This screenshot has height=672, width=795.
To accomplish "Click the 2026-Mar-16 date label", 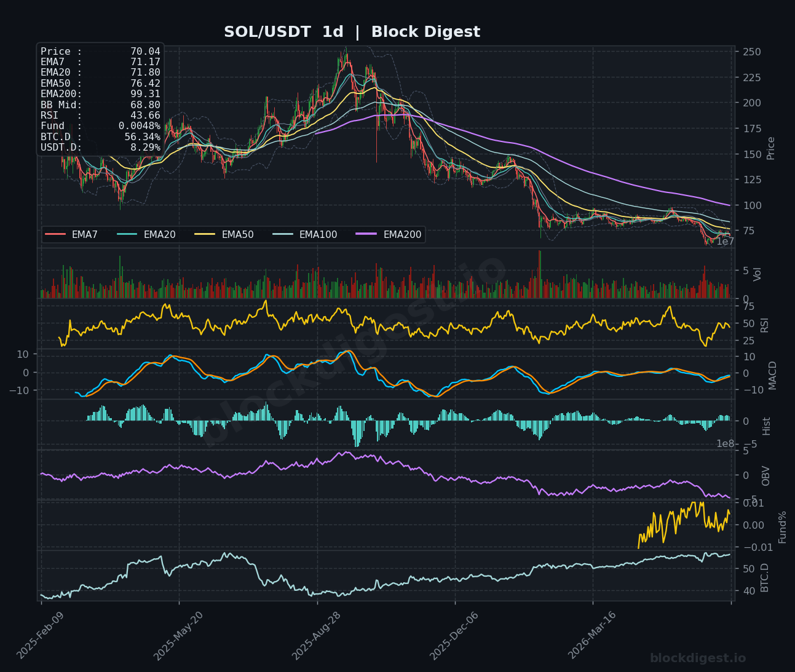I will pos(591,635).
